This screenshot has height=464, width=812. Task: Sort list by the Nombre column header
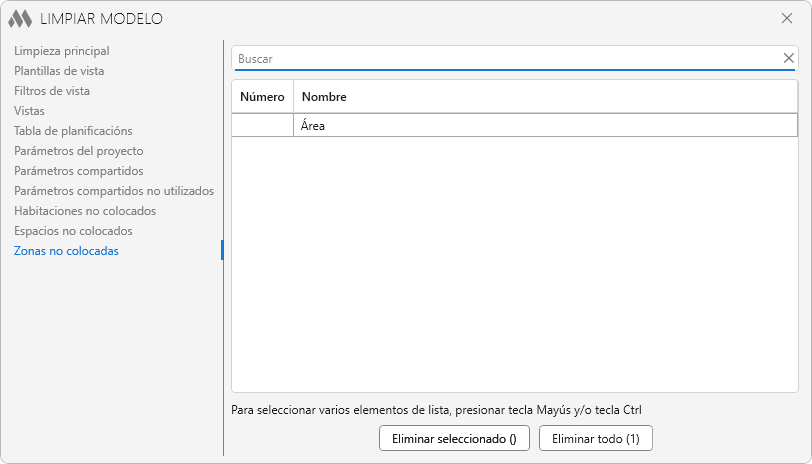[324, 97]
